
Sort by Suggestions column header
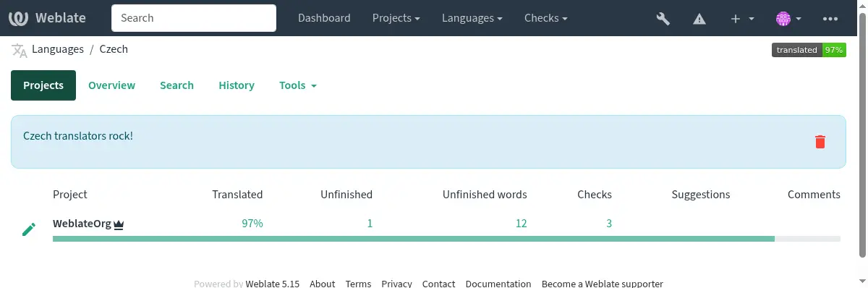pos(701,194)
